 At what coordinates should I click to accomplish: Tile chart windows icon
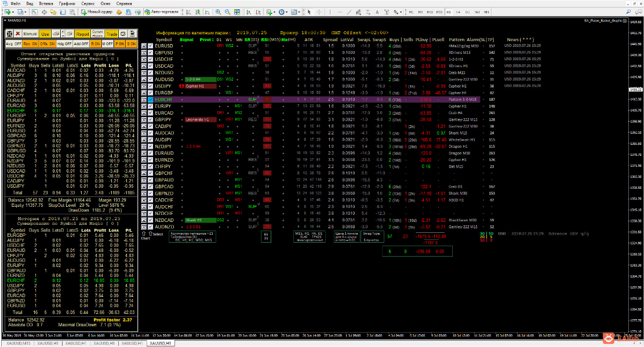(x=237, y=12)
